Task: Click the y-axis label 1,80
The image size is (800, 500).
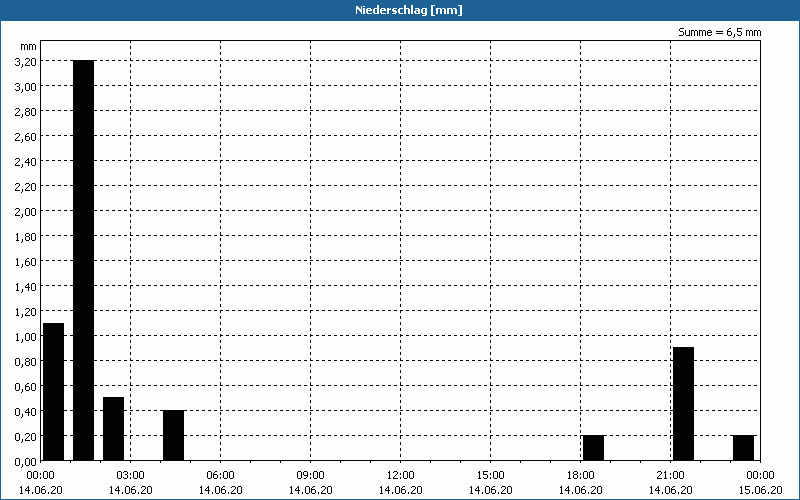Action: point(26,236)
